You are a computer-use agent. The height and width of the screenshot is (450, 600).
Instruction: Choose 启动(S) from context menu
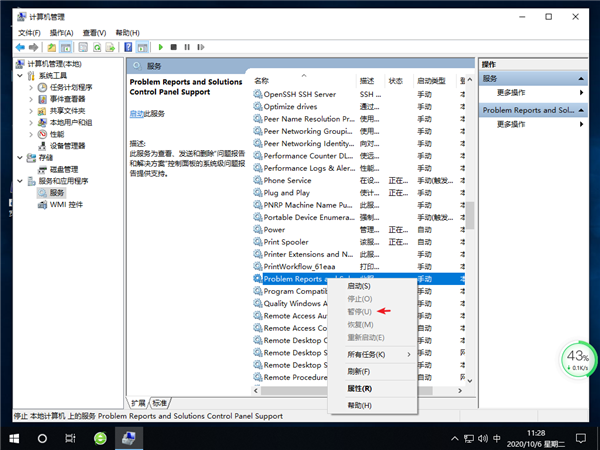(358, 286)
